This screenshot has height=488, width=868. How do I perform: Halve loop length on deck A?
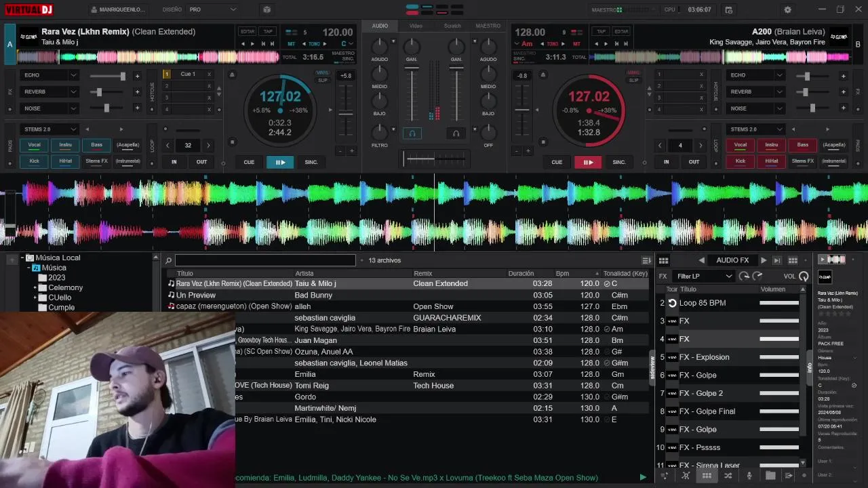tap(167, 145)
